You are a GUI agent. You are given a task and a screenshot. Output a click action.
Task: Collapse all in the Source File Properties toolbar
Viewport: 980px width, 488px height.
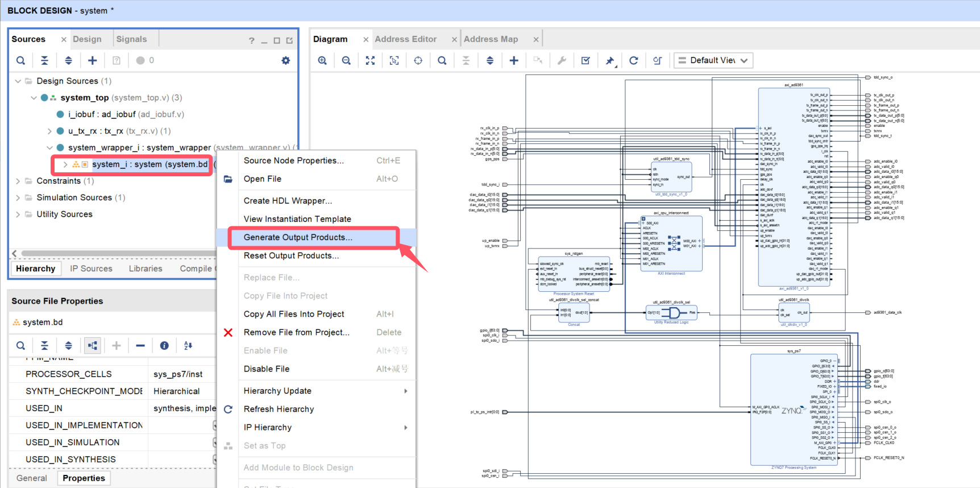point(44,345)
